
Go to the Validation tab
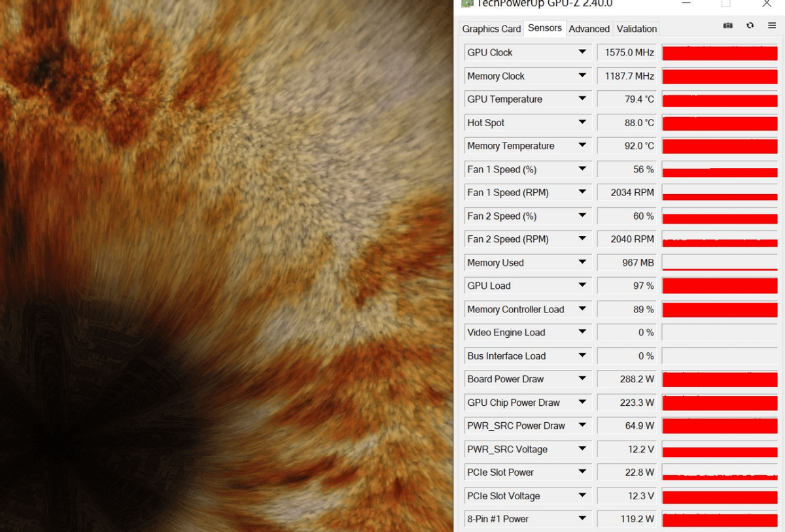coord(637,29)
